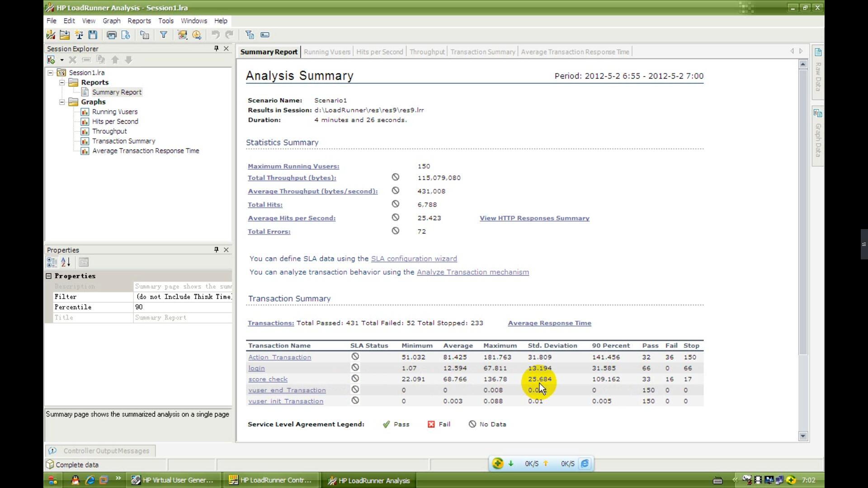Toggle auto-hide pin on Properties panel

tap(216, 249)
